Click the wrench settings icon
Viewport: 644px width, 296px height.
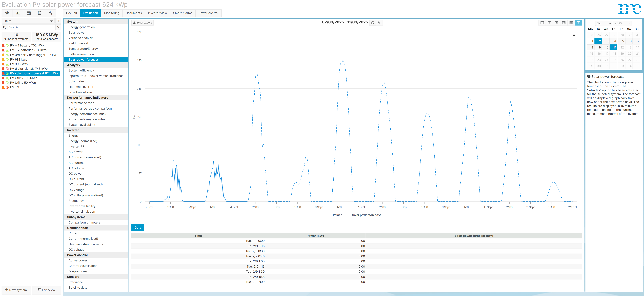tap(50, 13)
